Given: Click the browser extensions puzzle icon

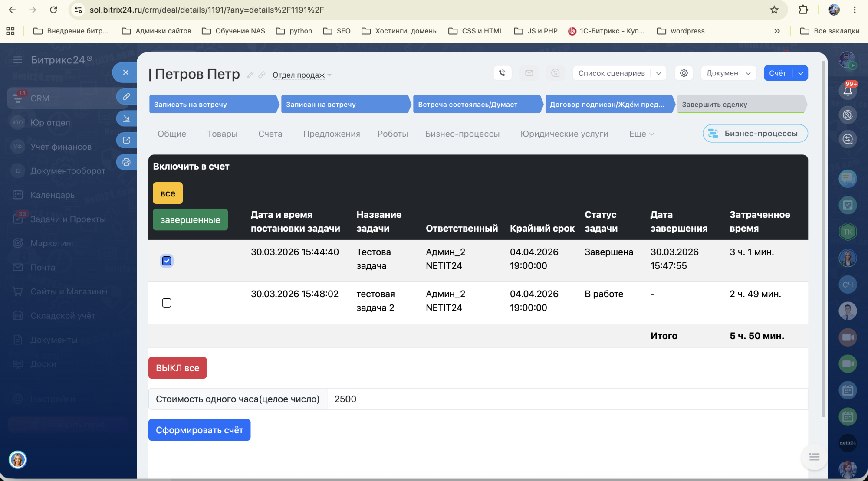Looking at the screenshot, I should [x=803, y=10].
